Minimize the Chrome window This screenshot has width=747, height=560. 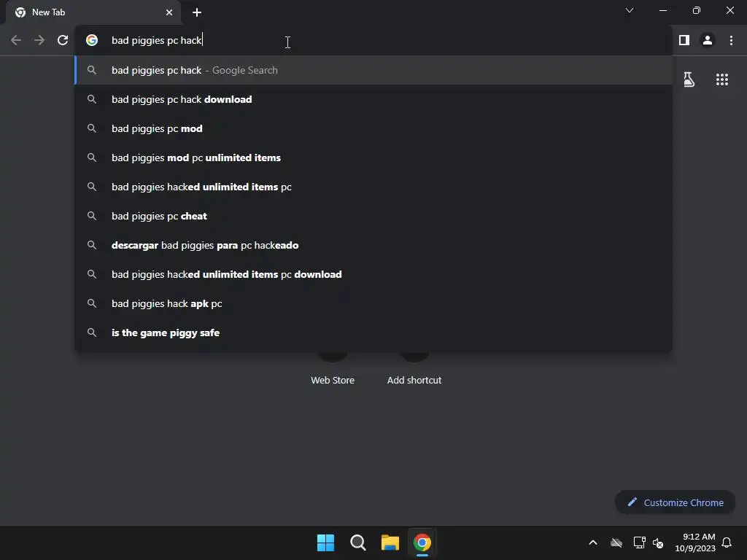(662, 10)
